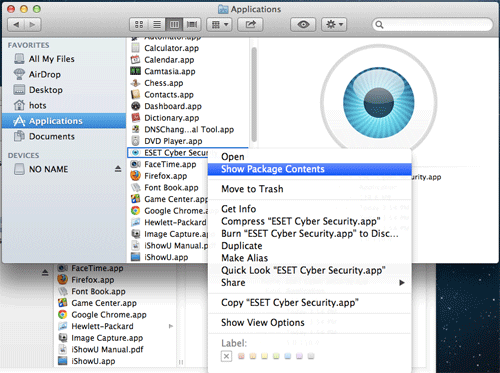
Task: Choose Compress "ESET Cyber Security.app"
Action: 310,221
